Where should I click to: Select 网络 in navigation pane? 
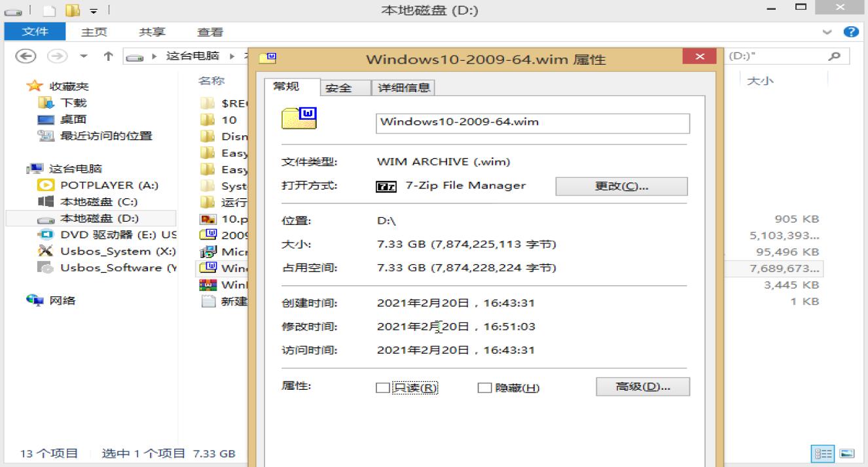pos(63,300)
